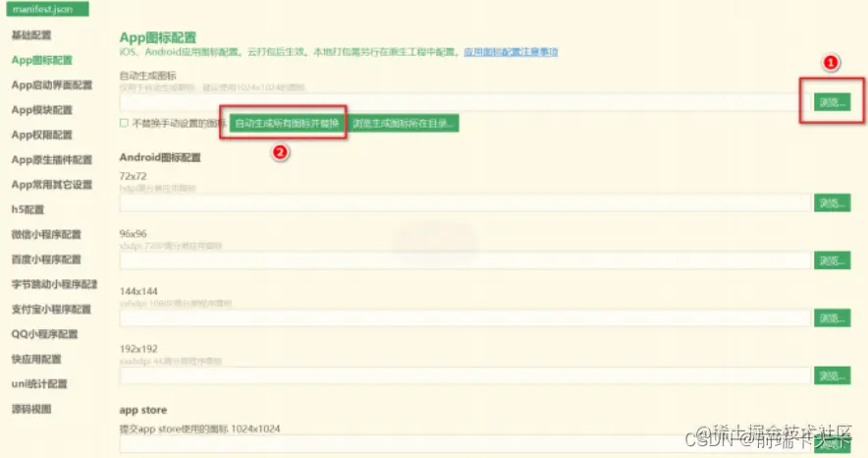Browse for the 72x72 Android icon
This screenshot has width=868, height=458.
tap(832, 202)
